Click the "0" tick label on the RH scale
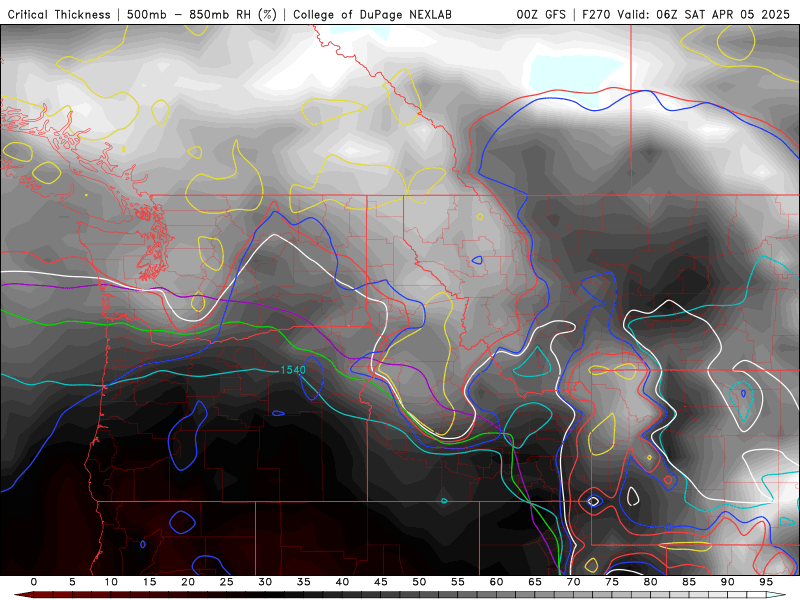Screen dimensions: 800x600 (x=34, y=582)
